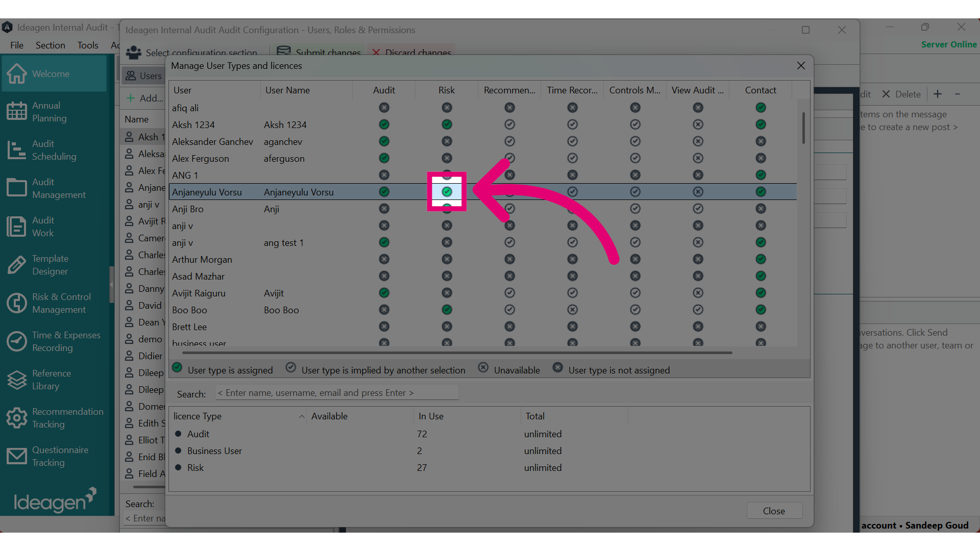The width and height of the screenshot is (980, 551).
Task: Sort by Time Recor... column header
Action: click(x=572, y=90)
